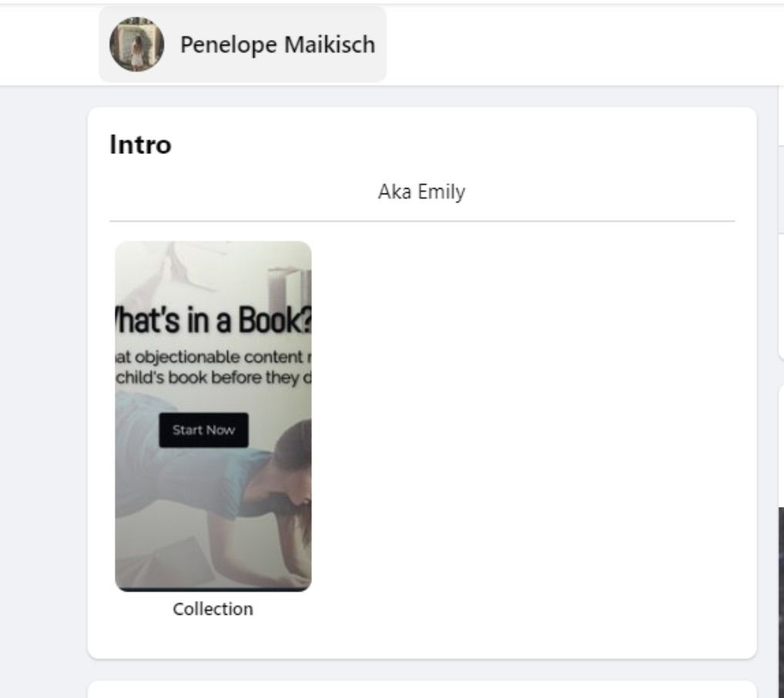Click the Start Now button in the image

click(x=203, y=430)
